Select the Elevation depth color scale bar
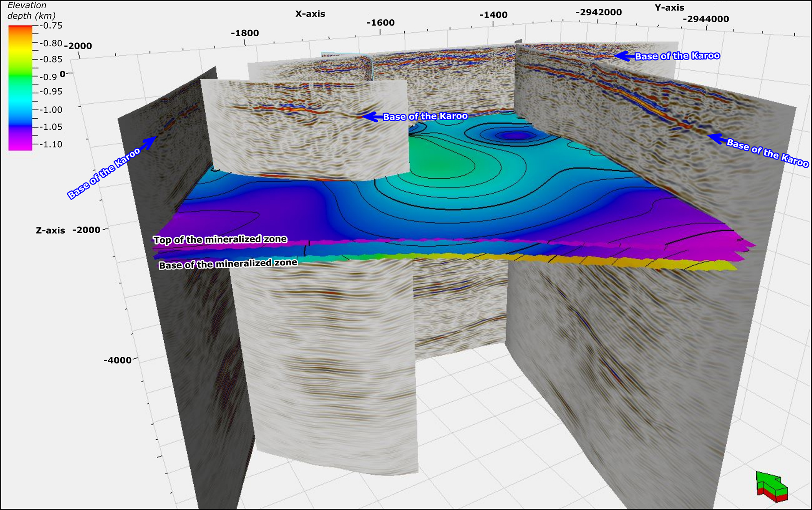This screenshot has width=812, height=510. [20, 88]
